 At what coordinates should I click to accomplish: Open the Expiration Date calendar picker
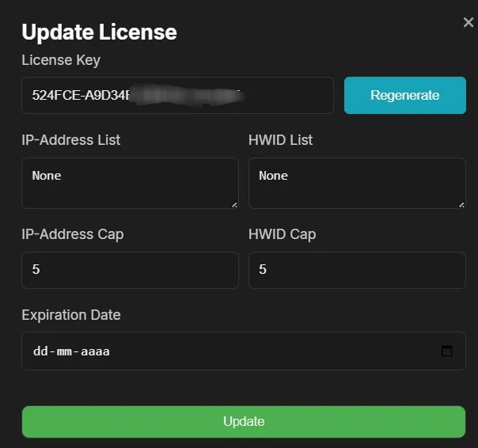coord(446,351)
